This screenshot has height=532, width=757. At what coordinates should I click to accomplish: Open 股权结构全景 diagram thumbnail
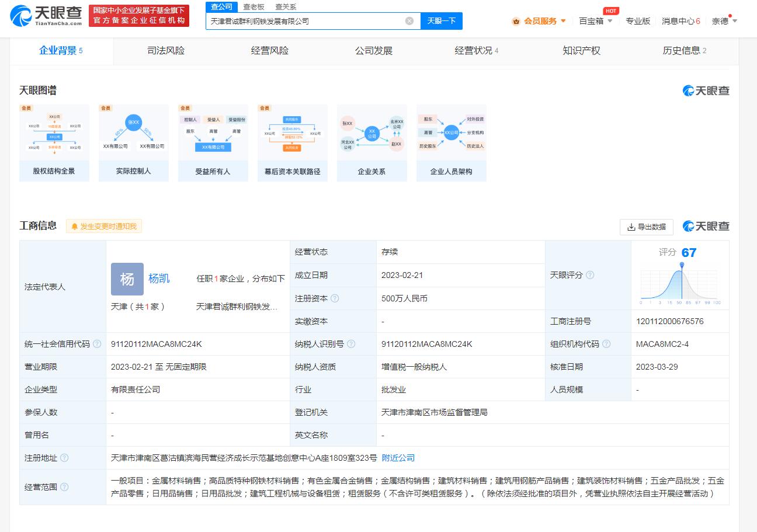click(x=54, y=142)
